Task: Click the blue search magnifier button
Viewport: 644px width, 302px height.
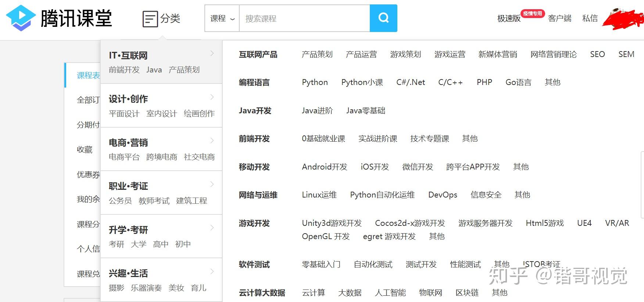Action: click(383, 18)
